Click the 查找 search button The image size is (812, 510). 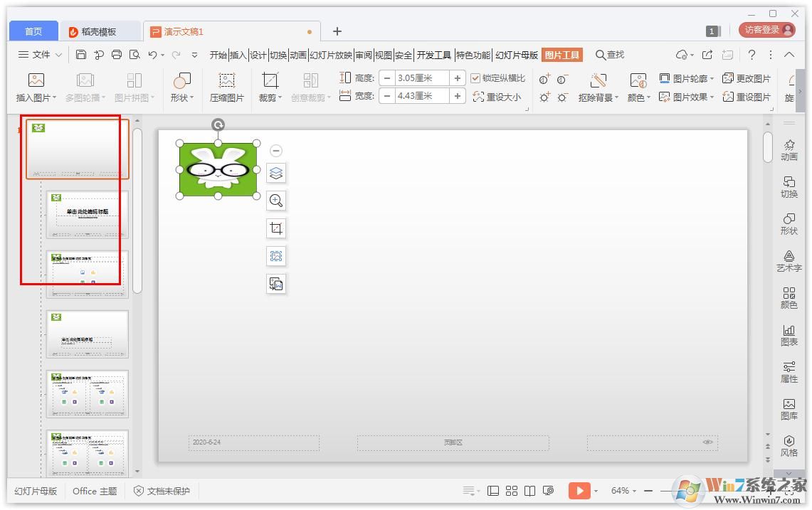pyautogui.click(x=610, y=54)
